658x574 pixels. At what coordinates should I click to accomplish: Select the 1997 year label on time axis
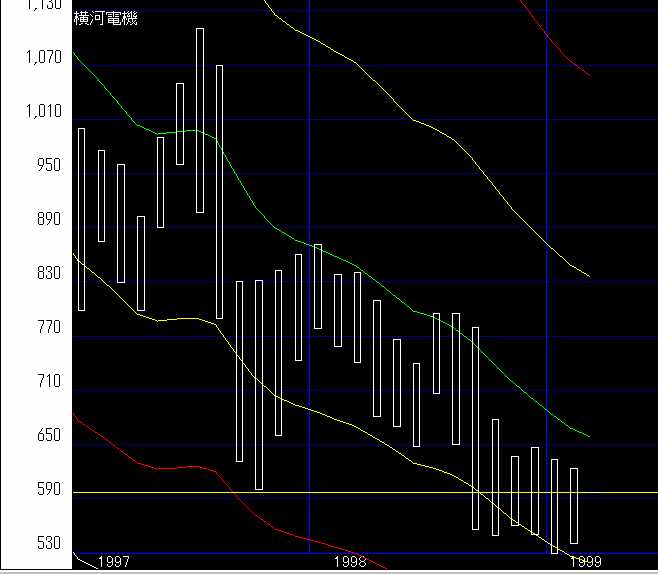113,562
